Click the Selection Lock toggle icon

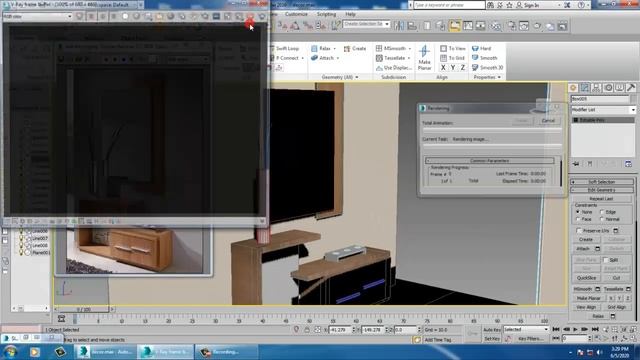307,329
